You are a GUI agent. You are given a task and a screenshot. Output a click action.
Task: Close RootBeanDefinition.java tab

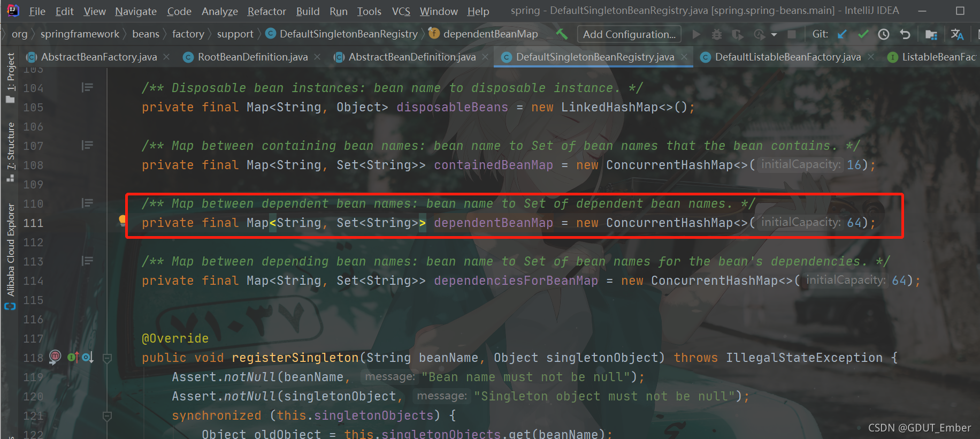click(317, 57)
